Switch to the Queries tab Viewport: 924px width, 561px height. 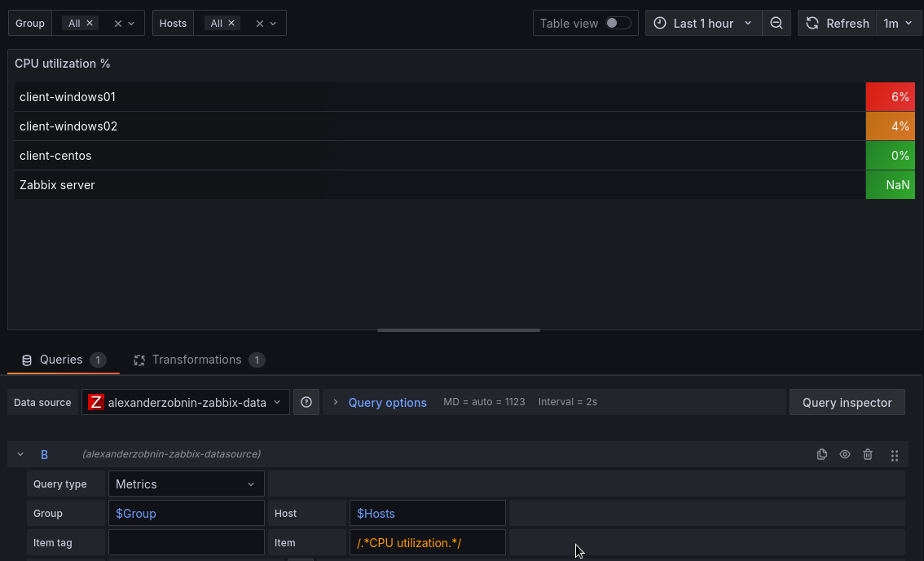click(x=63, y=360)
